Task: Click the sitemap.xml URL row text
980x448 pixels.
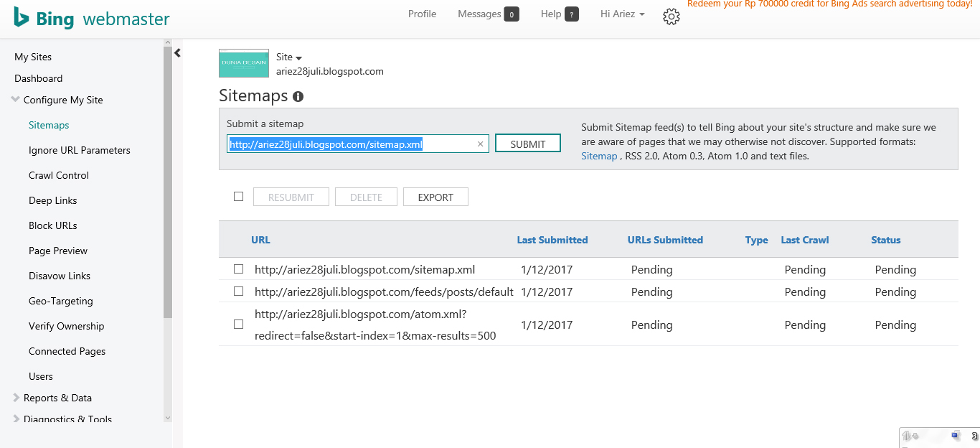Action: [x=365, y=270]
